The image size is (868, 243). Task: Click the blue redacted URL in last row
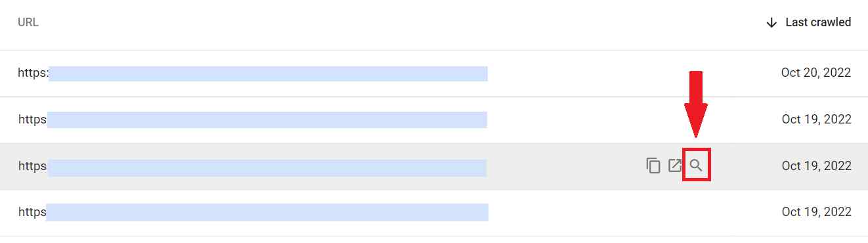pos(267,212)
